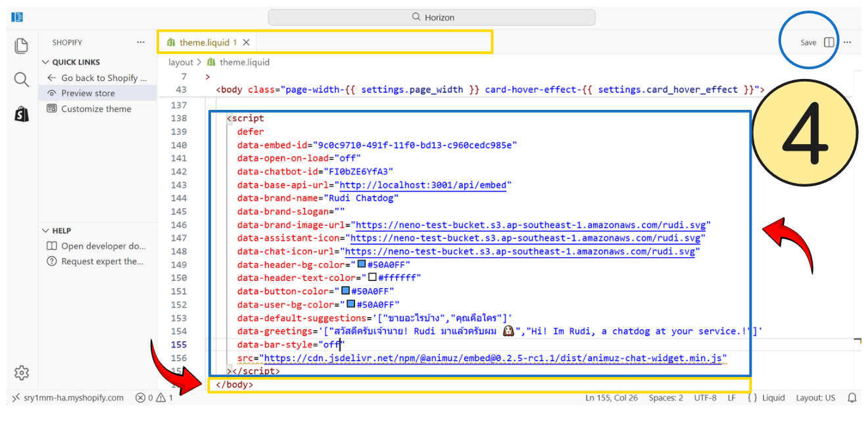Image resolution: width=868 pixels, height=425 pixels.
Task: Click the defer attribute on line 139
Action: tap(251, 132)
